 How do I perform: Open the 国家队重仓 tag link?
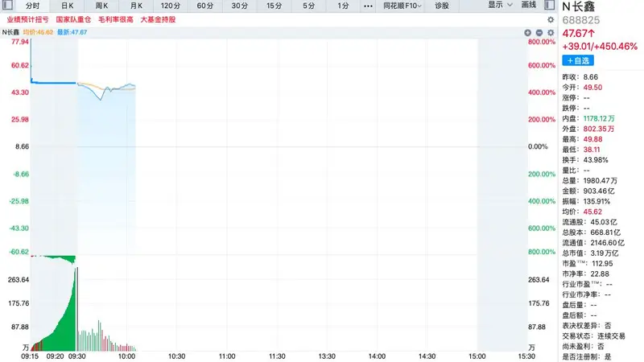[x=73, y=19]
